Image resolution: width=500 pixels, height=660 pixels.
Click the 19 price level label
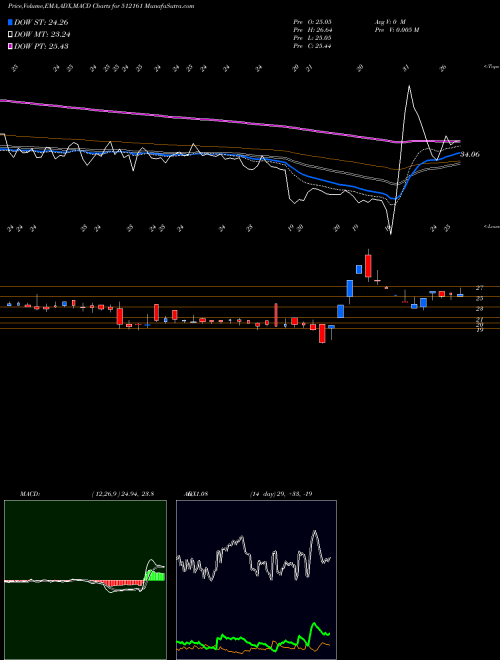coord(479,330)
